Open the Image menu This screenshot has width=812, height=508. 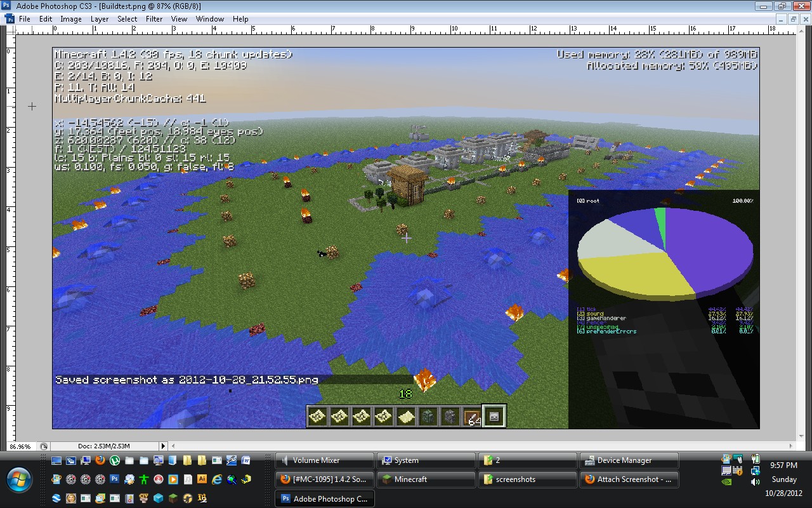pos(70,19)
